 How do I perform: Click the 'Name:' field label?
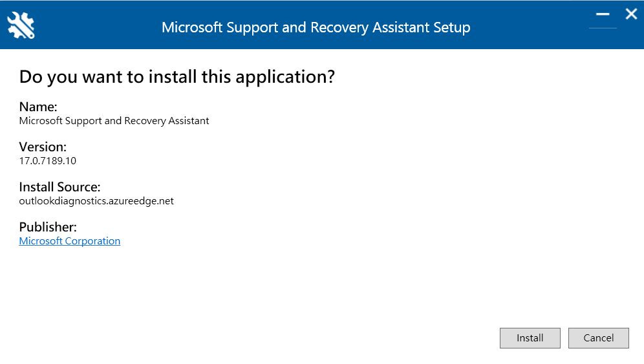[x=38, y=107]
